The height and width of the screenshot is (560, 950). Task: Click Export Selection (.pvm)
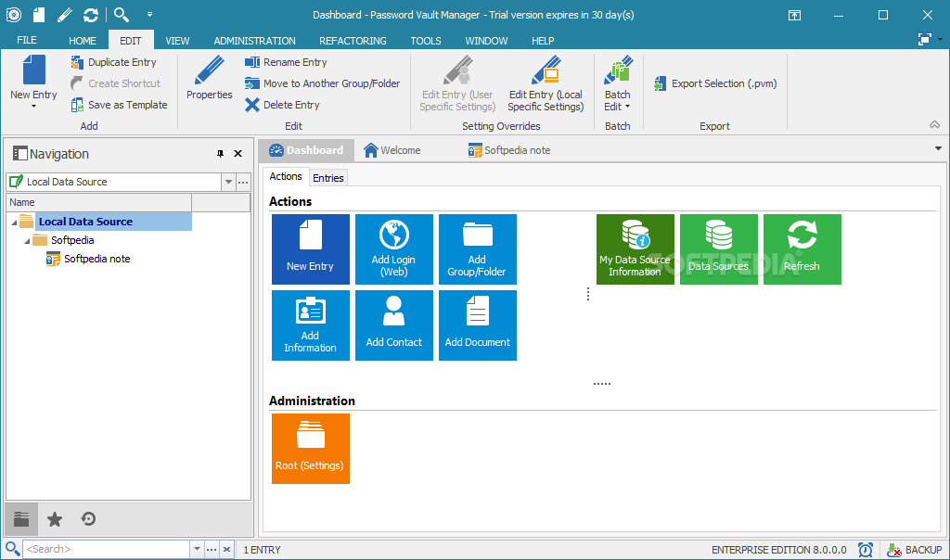715,83
